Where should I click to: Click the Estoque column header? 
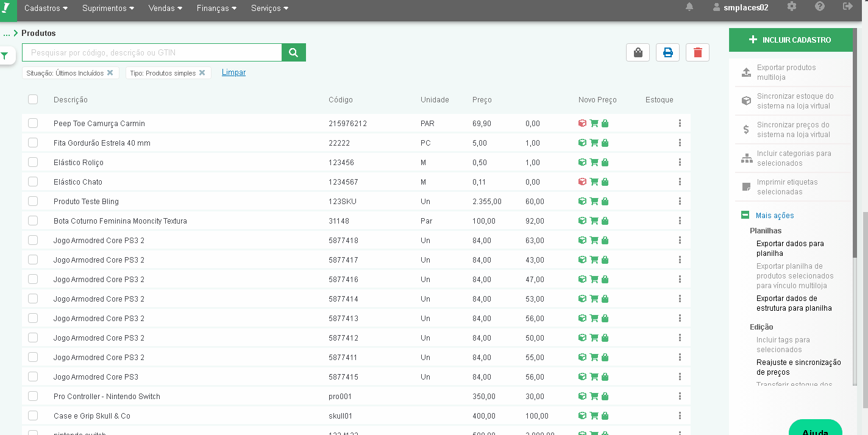659,100
